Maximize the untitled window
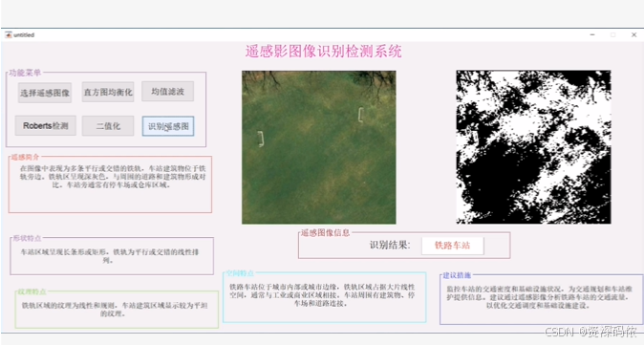The image size is (644, 345). (x=612, y=35)
